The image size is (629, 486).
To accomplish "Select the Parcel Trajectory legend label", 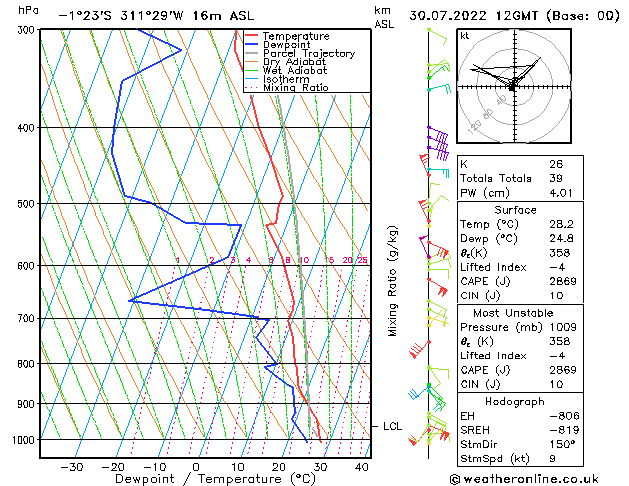I will click(x=309, y=53).
